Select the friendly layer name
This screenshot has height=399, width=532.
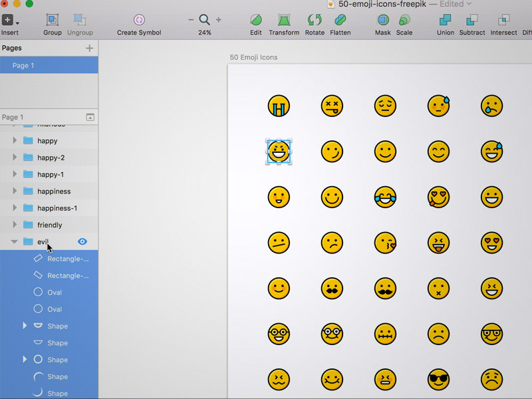coord(49,225)
